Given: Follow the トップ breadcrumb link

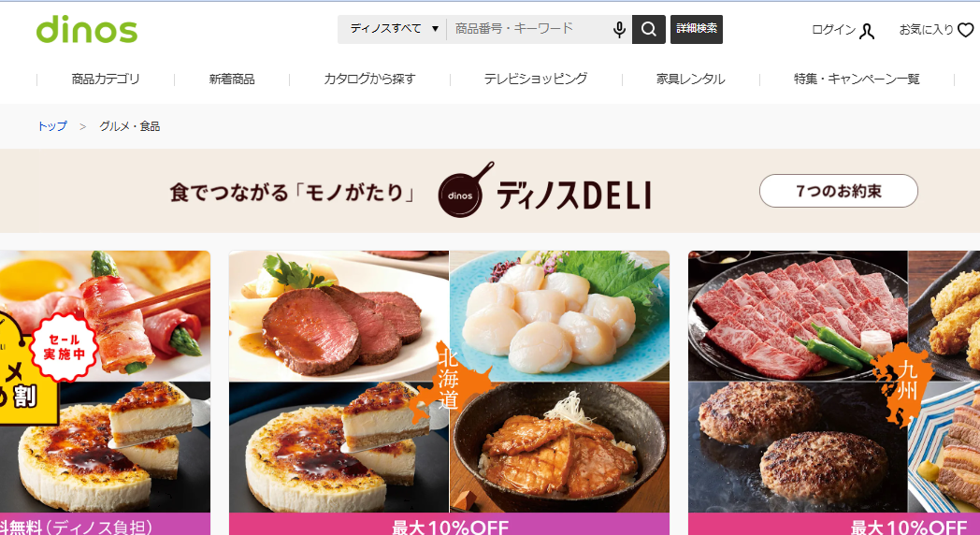Looking at the screenshot, I should click(x=52, y=126).
